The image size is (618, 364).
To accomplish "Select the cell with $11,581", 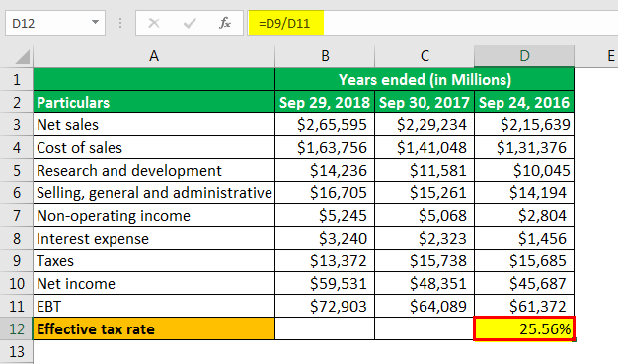I will coord(425,171).
